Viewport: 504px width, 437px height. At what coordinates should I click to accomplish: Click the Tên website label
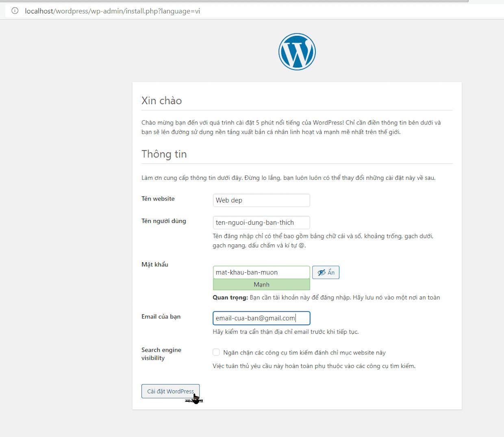158,199
